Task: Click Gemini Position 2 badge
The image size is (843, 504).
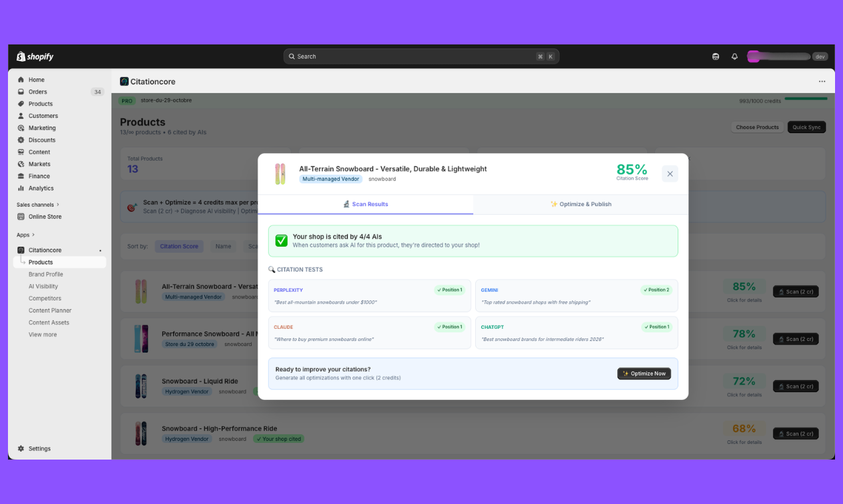Action: click(656, 290)
